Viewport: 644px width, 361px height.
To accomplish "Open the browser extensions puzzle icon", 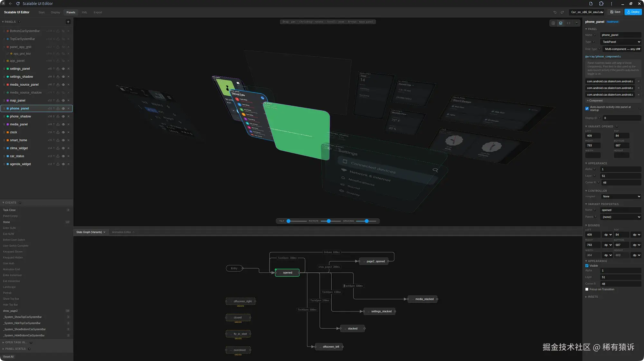I will coord(601,4).
